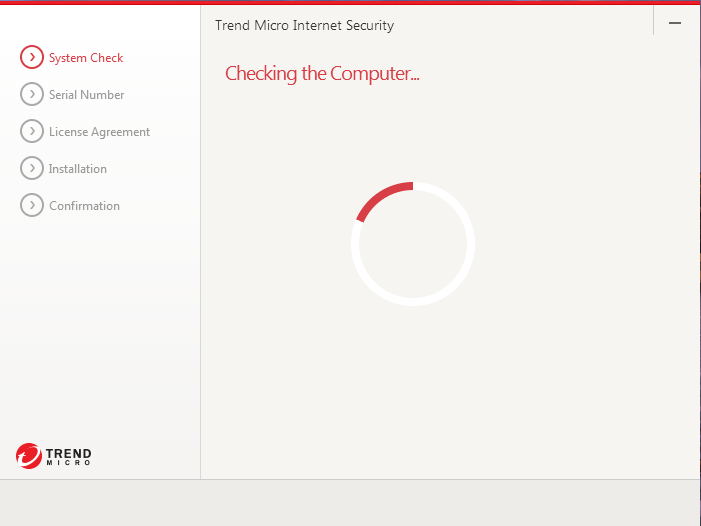Viewport: 701px width, 526px height.
Task: Select the System Check step label
Action: 86,58
